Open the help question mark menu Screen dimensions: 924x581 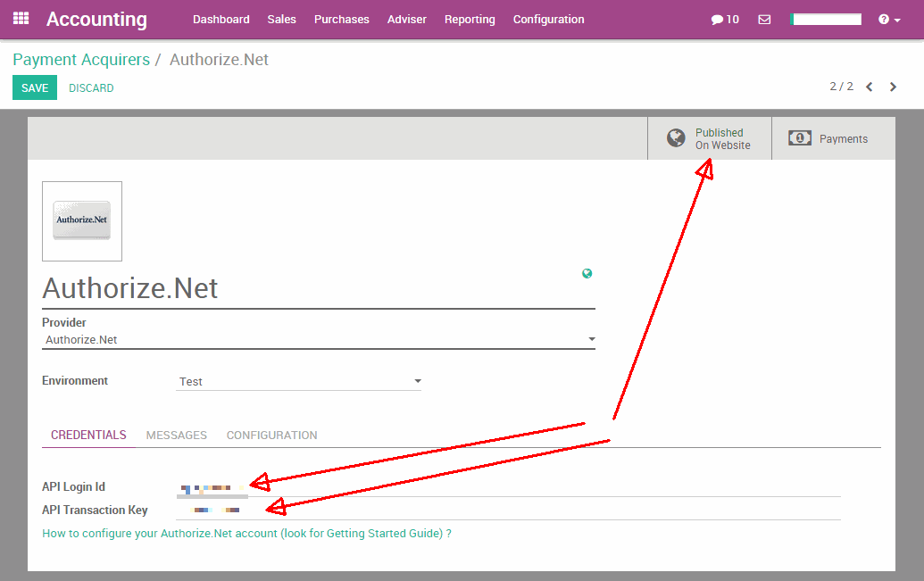[888, 20]
